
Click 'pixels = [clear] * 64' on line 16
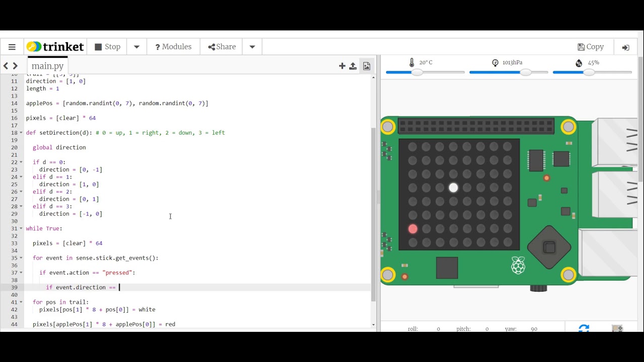tap(61, 118)
